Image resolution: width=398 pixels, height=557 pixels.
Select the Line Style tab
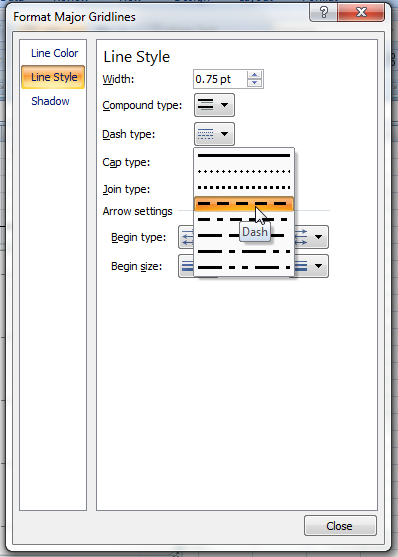click(x=53, y=77)
